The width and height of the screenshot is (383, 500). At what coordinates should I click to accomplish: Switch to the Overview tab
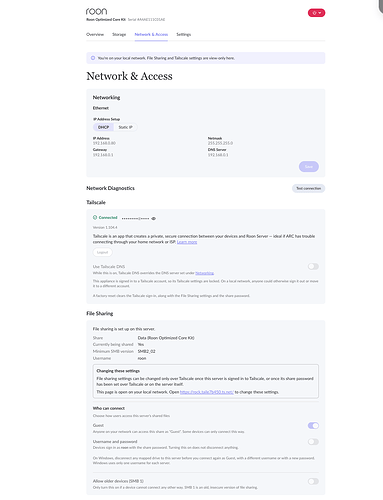tap(95, 34)
